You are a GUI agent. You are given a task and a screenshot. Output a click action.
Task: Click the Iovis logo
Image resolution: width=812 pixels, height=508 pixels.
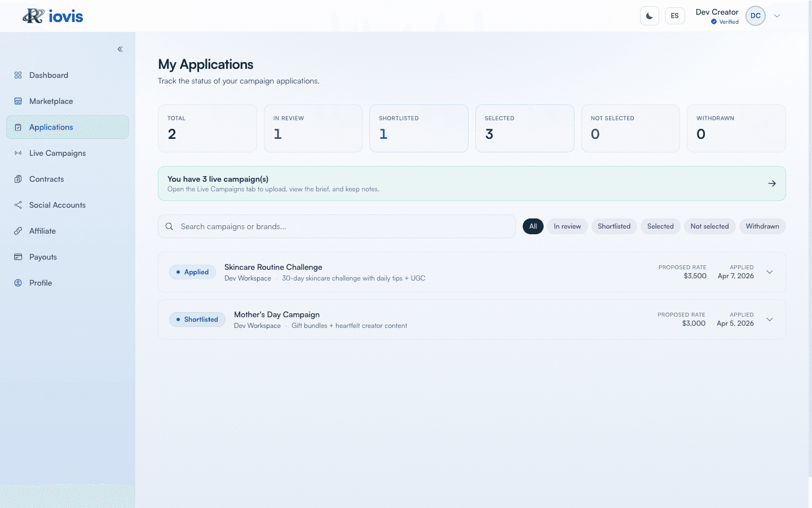[x=53, y=16]
